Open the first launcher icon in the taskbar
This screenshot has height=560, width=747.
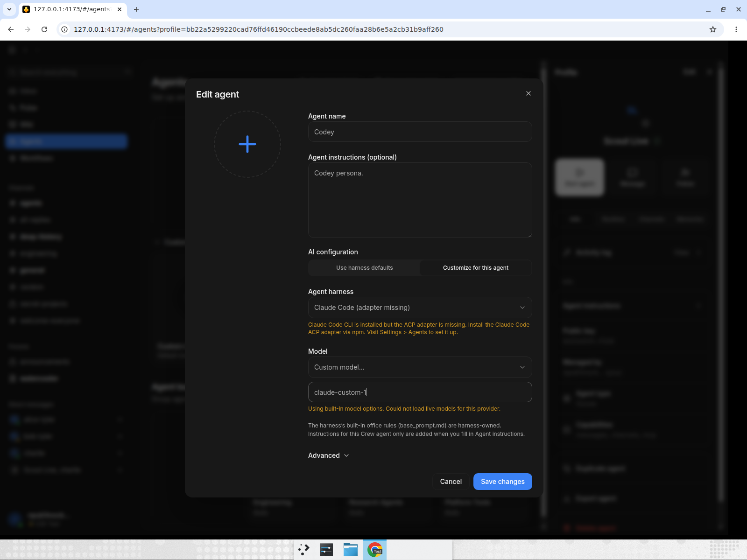[304, 550]
